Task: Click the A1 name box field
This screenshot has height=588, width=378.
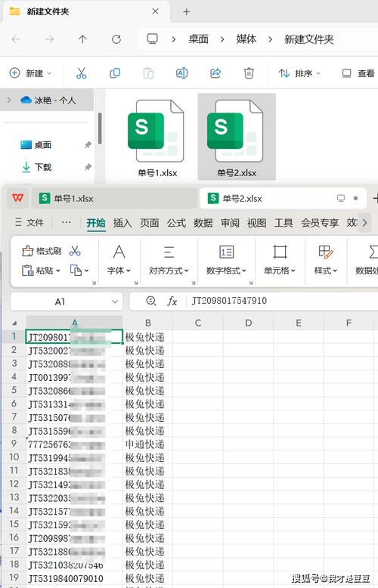Action: point(60,302)
